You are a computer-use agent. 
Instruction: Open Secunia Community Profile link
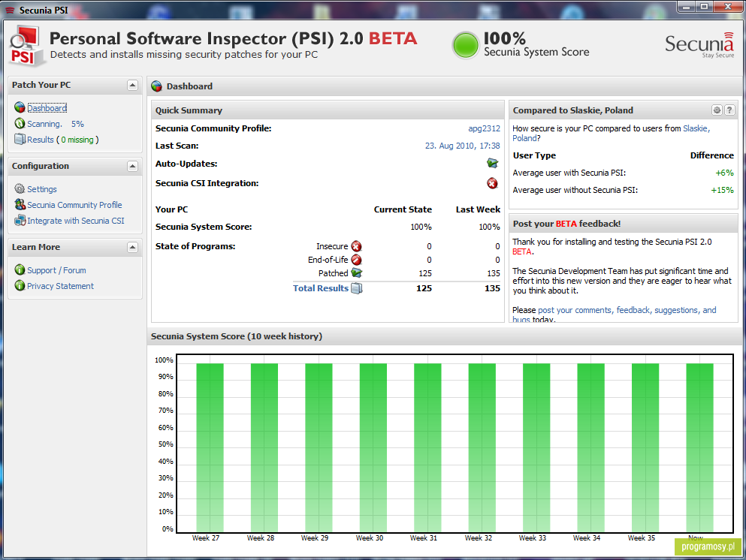74,205
